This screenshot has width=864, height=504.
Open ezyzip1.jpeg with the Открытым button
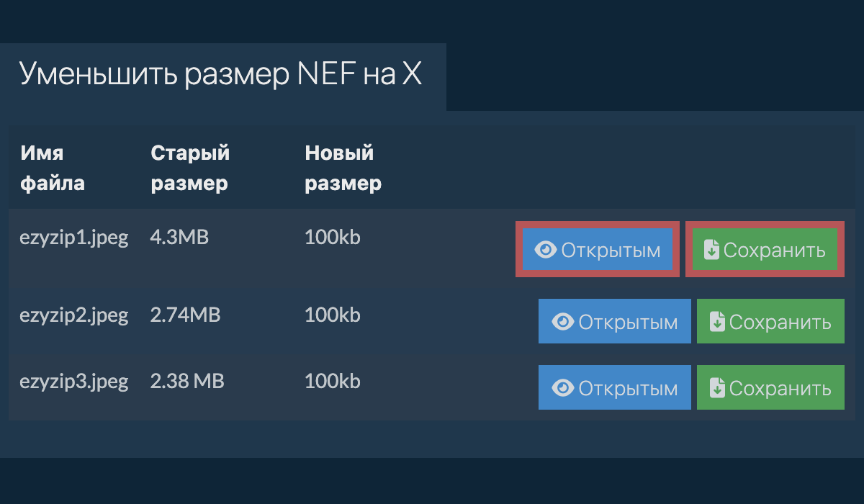(x=597, y=250)
